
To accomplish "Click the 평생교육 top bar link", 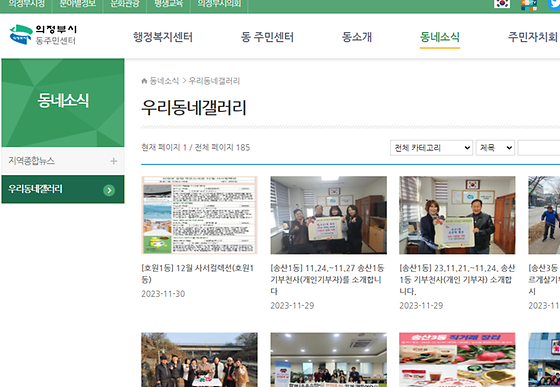I will click(x=169, y=4).
